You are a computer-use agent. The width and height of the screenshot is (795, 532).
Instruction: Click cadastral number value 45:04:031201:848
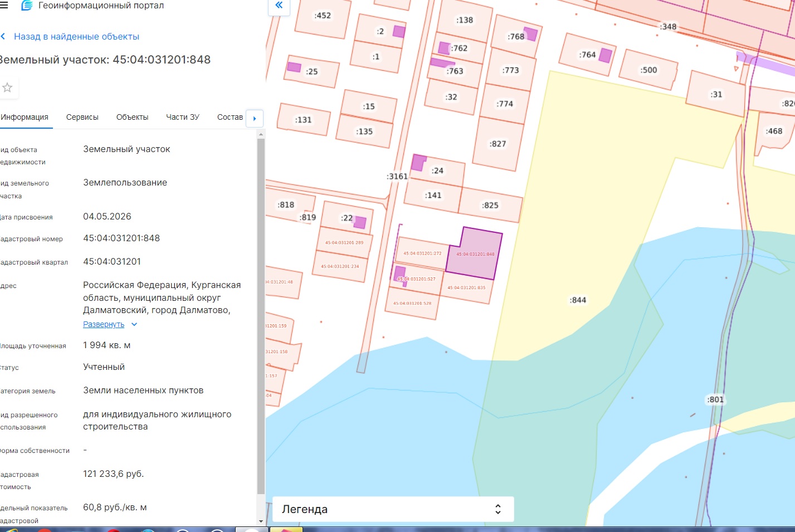pyautogui.click(x=121, y=238)
